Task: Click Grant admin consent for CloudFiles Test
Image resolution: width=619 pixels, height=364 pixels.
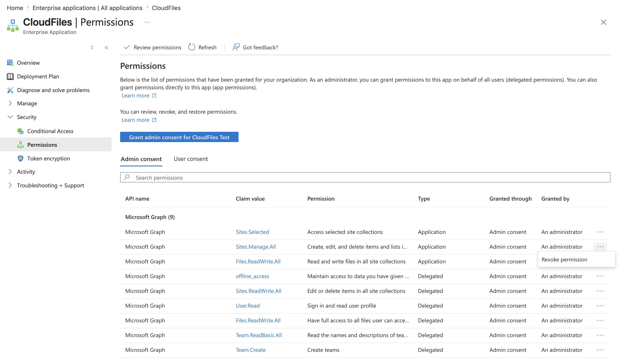Action: 179,137
